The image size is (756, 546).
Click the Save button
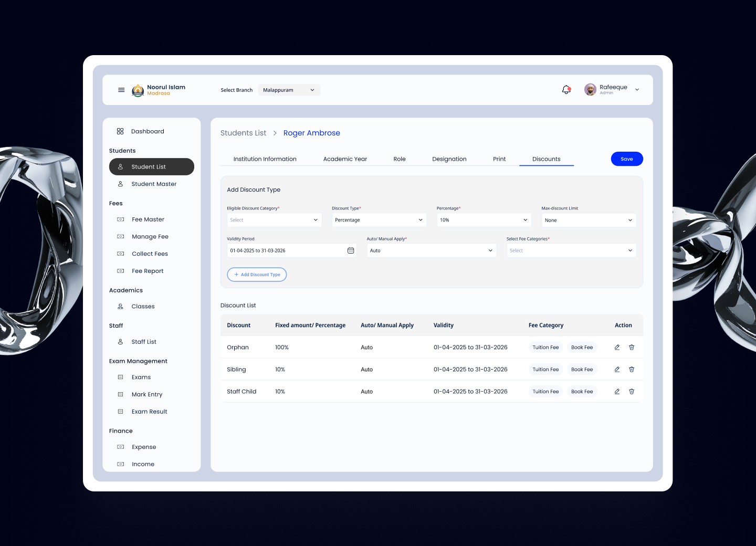[x=627, y=159]
